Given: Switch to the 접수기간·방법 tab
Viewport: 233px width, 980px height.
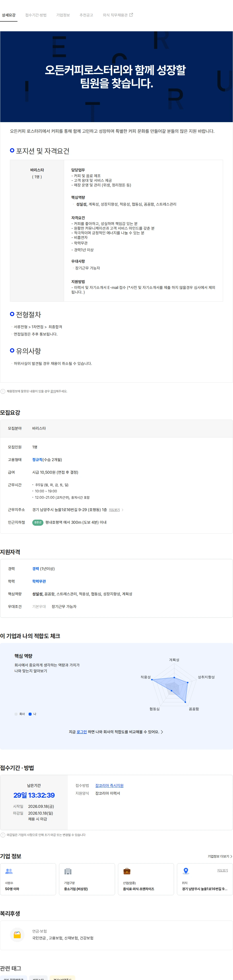Looking at the screenshot, I should pos(36,15).
